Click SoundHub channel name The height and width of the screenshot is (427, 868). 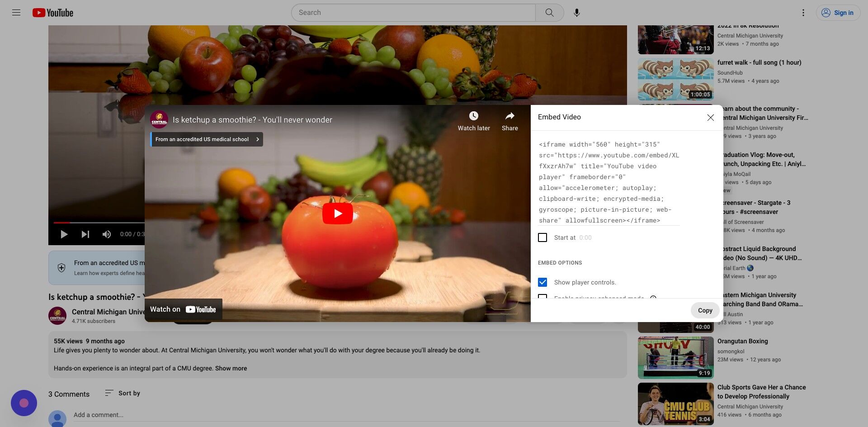point(730,73)
